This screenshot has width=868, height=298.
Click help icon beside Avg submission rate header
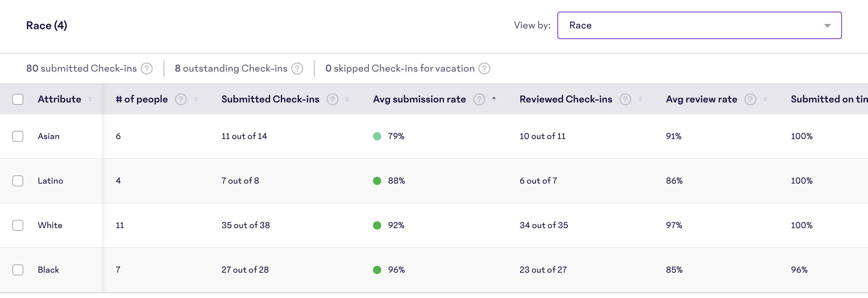point(479,99)
